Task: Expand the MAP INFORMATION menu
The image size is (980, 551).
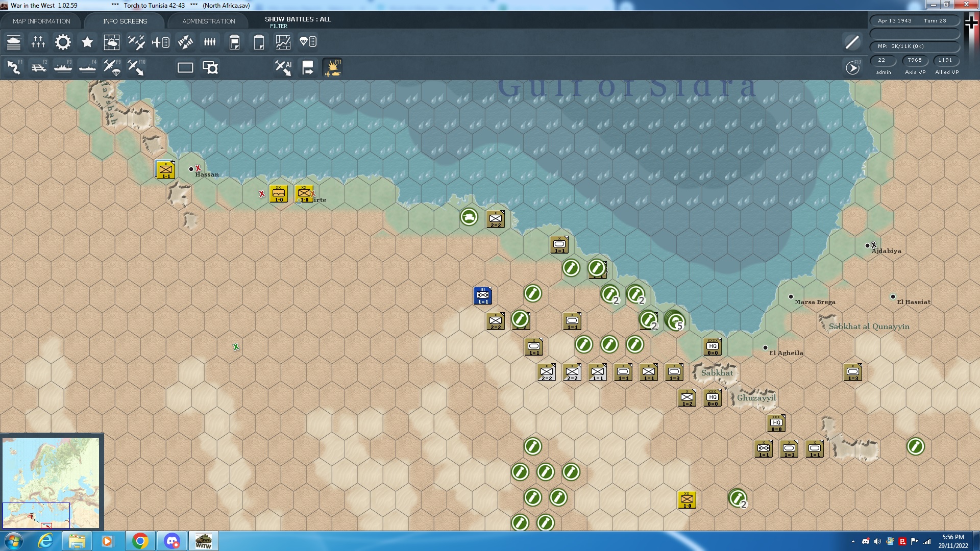Action: click(42, 21)
